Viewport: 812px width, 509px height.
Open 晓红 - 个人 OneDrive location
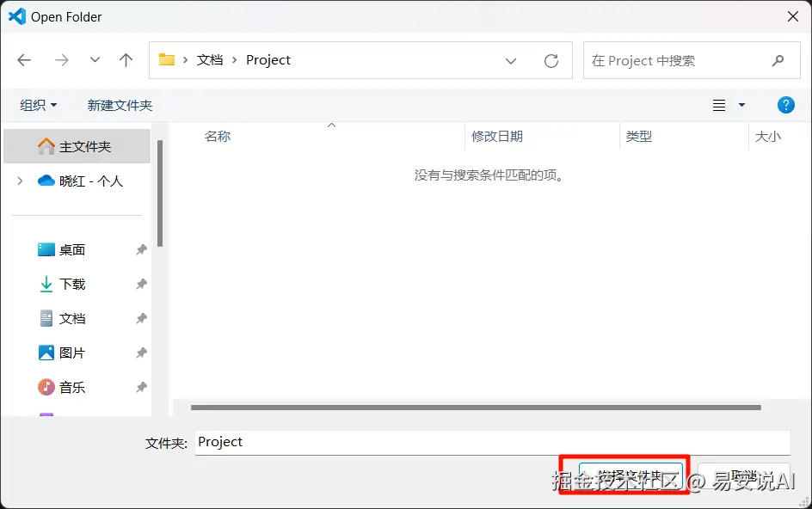point(80,181)
